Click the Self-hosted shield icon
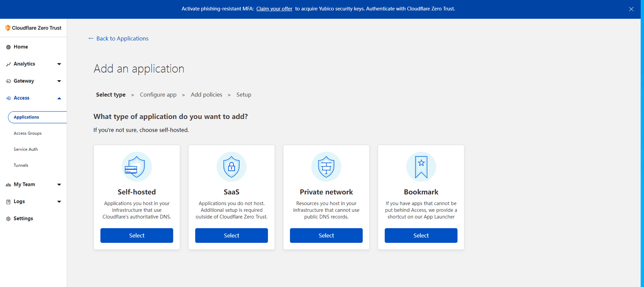Viewport: 644px width, 287px height. pyautogui.click(x=137, y=167)
